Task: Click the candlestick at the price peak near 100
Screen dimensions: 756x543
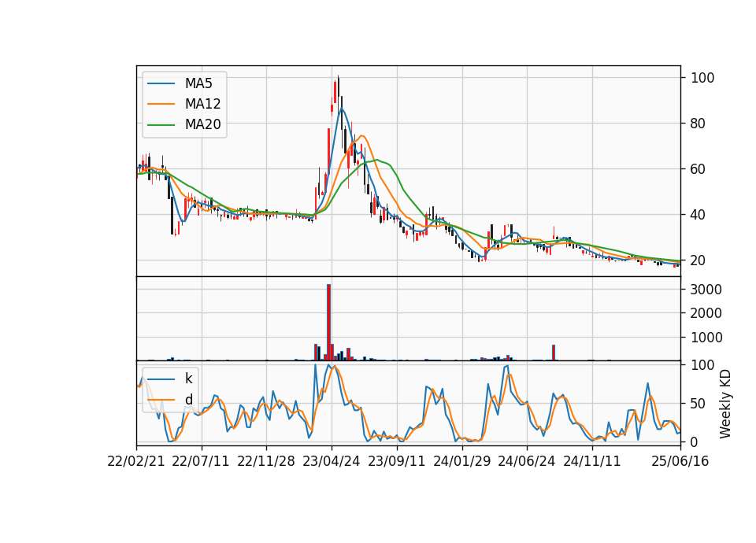Action: pyautogui.click(x=338, y=89)
